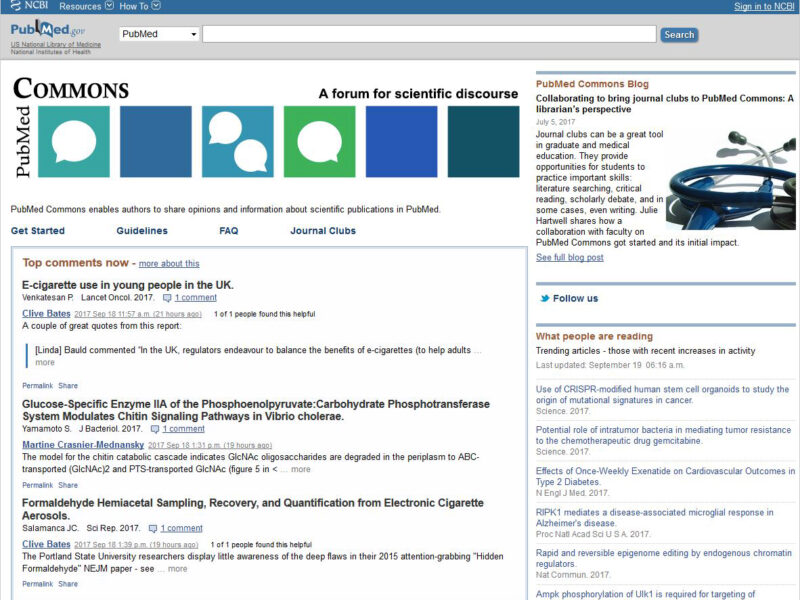
Task: Open 1 comment link for Yamamoto S article
Action: [183, 429]
